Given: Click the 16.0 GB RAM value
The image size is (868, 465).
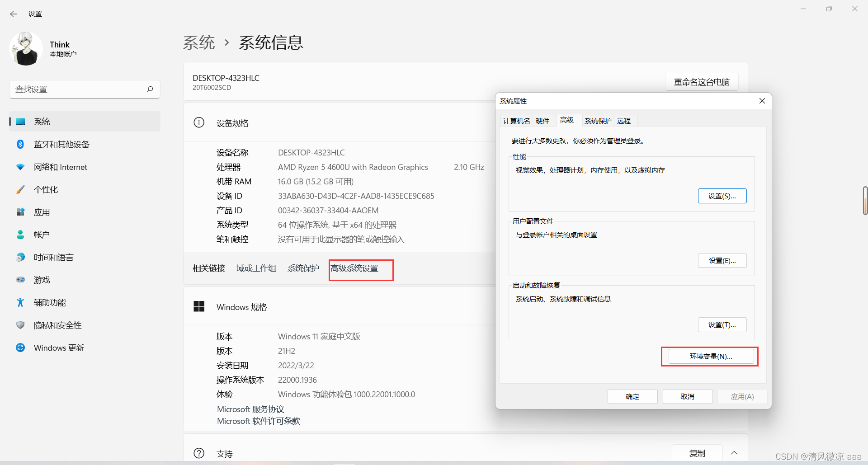Looking at the screenshot, I should [316, 182].
